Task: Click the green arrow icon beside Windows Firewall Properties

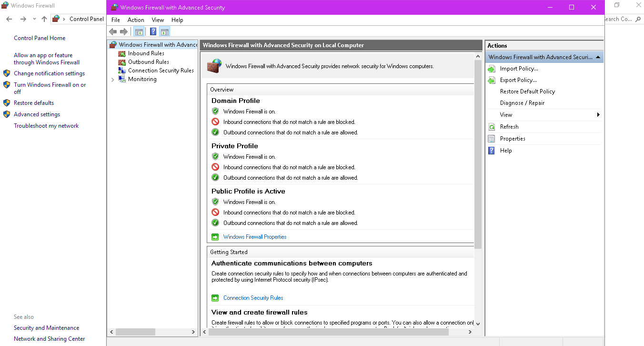Action: 215,237
